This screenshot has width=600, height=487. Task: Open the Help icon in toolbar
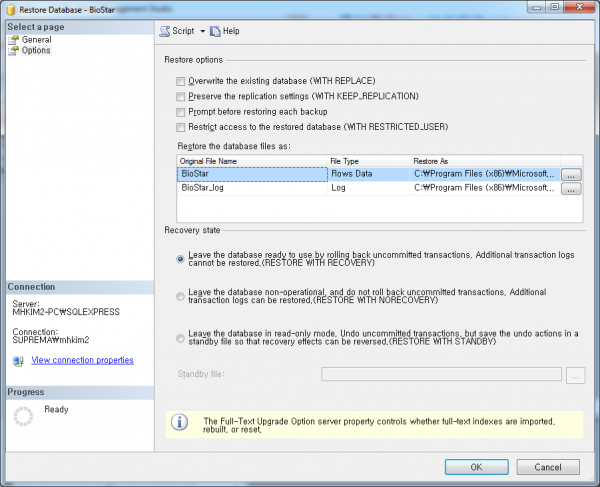pos(214,31)
